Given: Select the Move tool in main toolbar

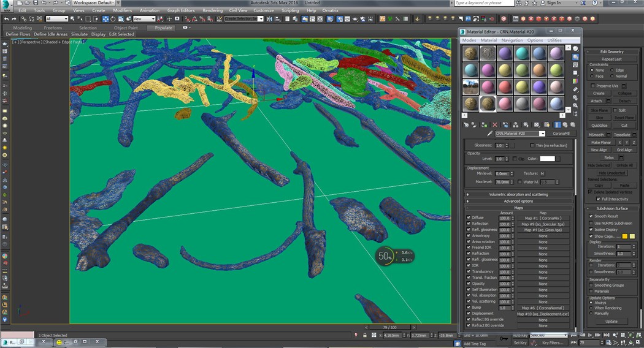Looking at the screenshot, I should pyautogui.click(x=105, y=19).
